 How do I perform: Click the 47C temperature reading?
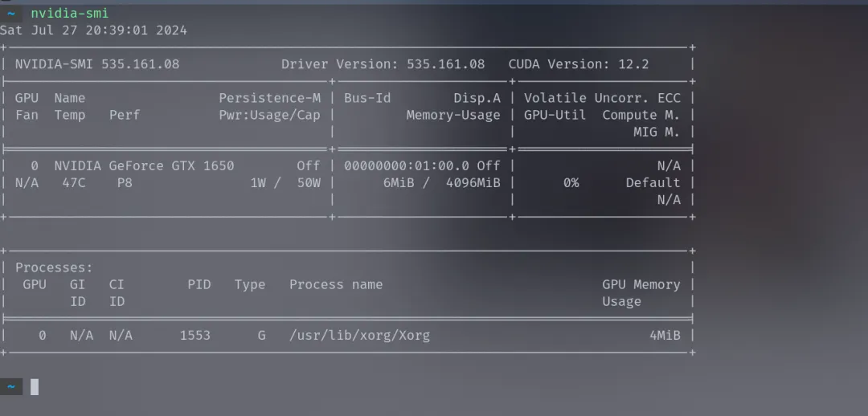pyautogui.click(x=74, y=182)
